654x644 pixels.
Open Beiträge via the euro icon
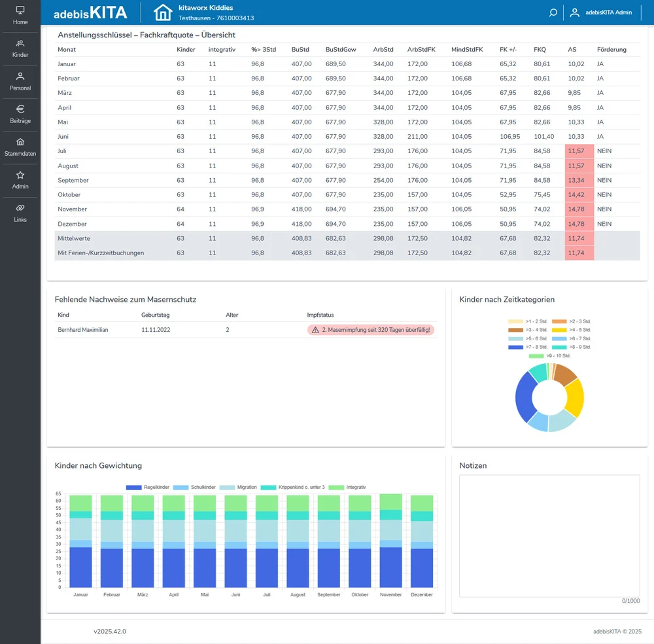[x=20, y=109]
